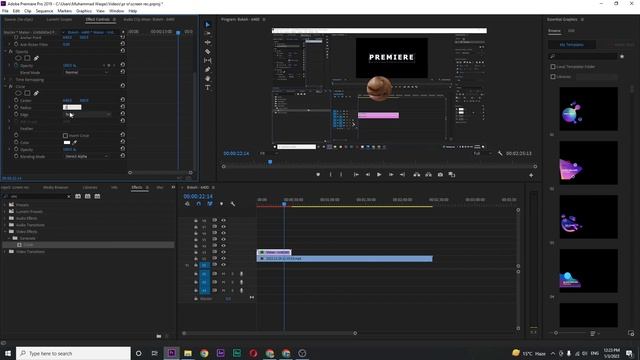The image size is (640, 360).
Task: Collapse the Video Effects folder
Action: click(x=5, y=231)
